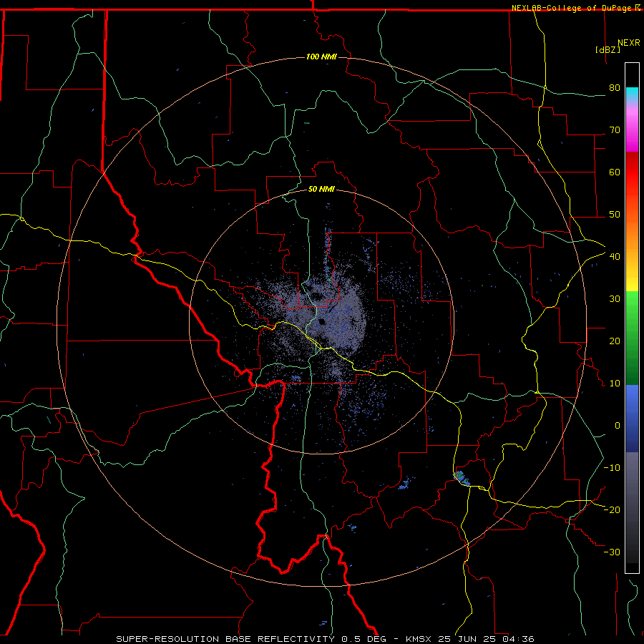Click the '100 NMI' range ring label
The image size is (644, 644).
(321, 57)
